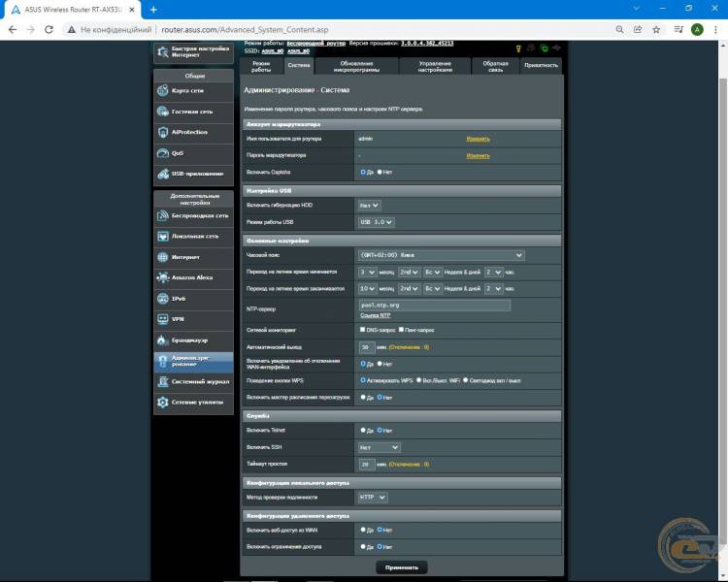This screenshot has height=582, width=728.
Task: Set Captcha option to Нет
Action: coord(380,173)
